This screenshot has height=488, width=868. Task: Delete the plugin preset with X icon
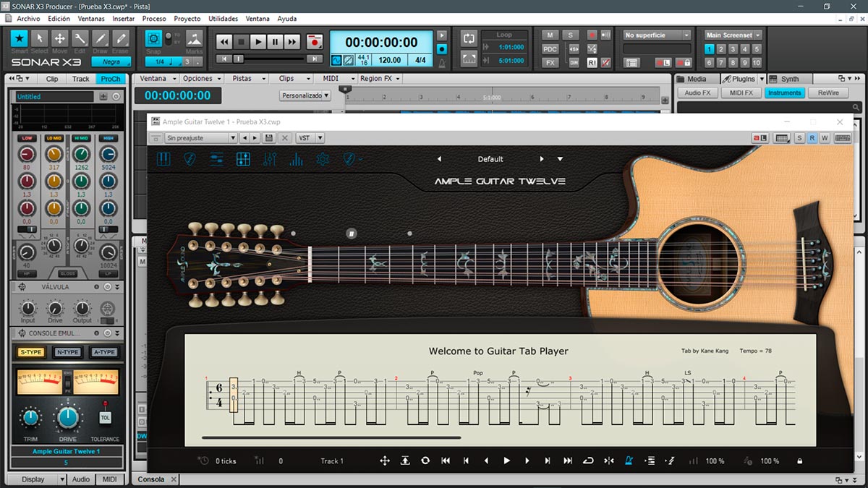(x=285, y=137)
